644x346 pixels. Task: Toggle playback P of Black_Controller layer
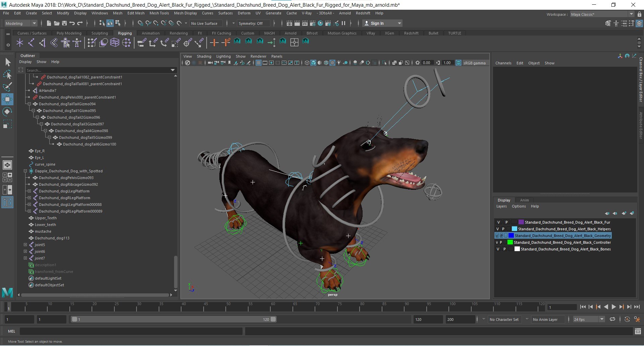(x=501, y=242)
